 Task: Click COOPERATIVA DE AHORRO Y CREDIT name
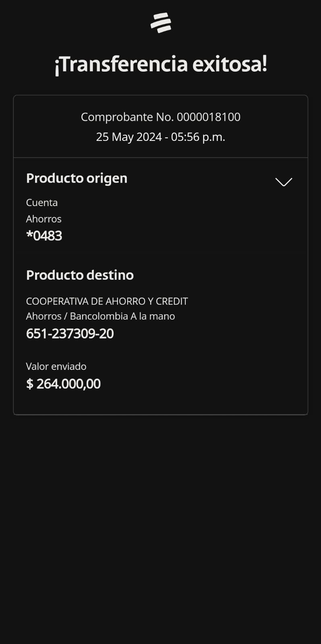coord(107,301)
